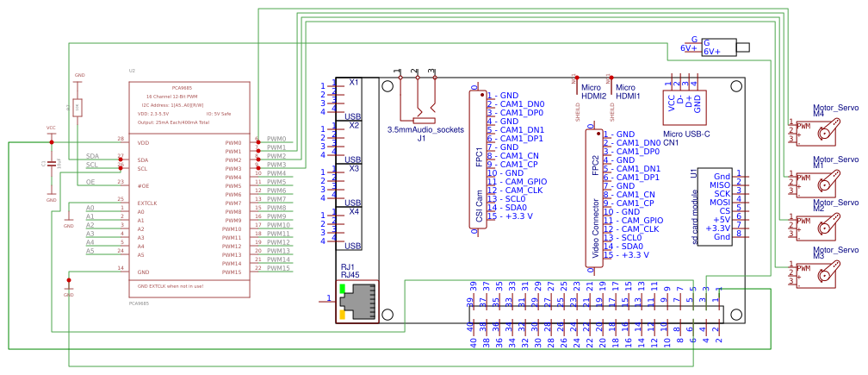Click the 'Micro USB-C' label
The width and height of the screenshot is (868, 375).
point(685,134)
